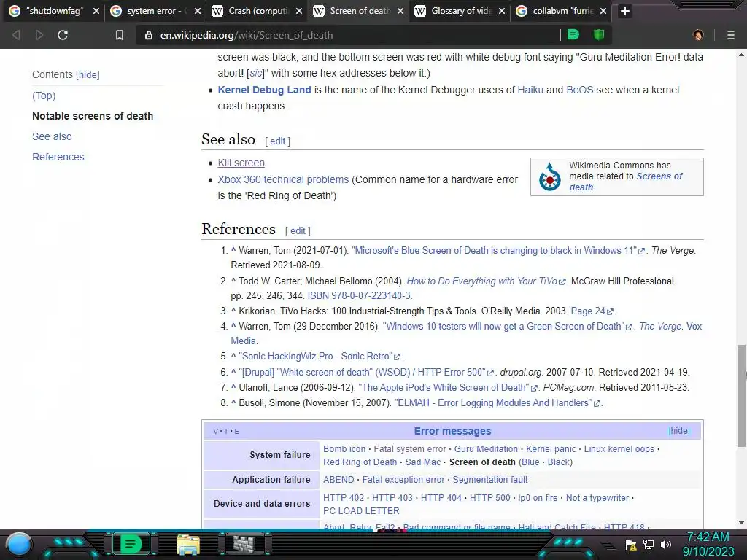
Task: Open a new tab with plus button
Action: coord(625,11)
